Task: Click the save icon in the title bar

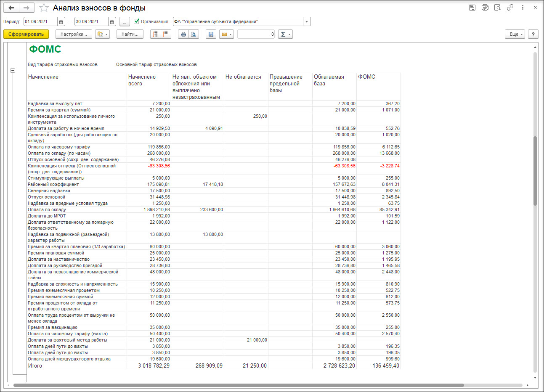Action: point(472,8)
